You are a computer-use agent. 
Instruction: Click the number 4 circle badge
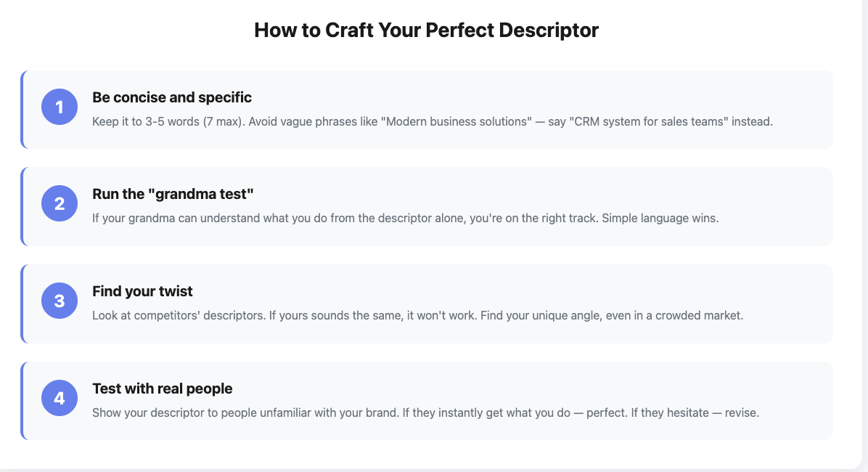pyautogui.click(x=60, y=398)
